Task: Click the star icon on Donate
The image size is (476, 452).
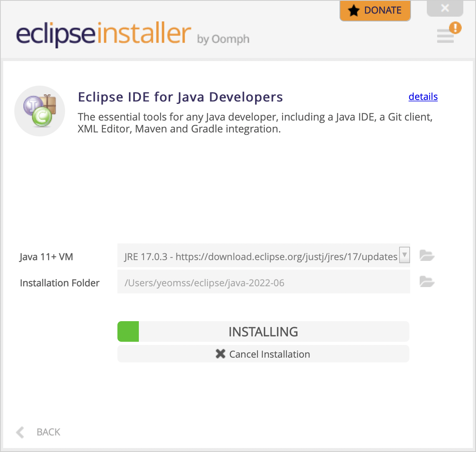Action: tap(353, 11)
